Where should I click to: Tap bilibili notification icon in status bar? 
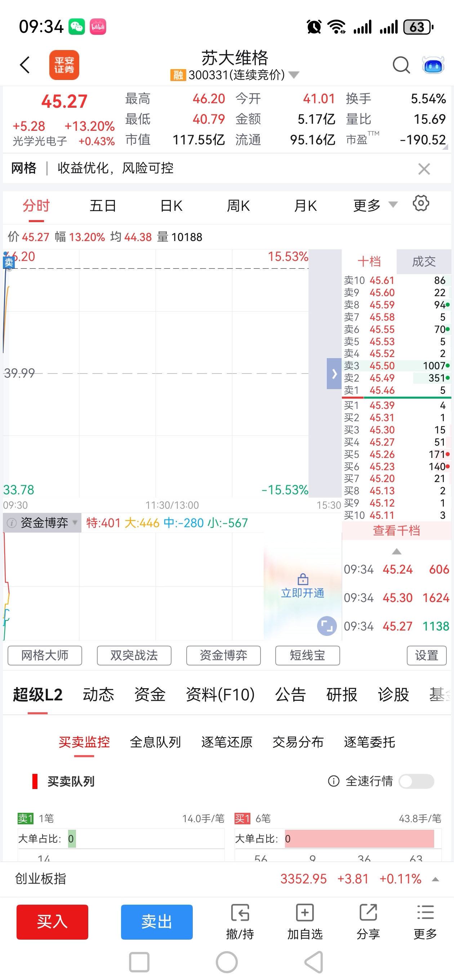(x=98, y=27)
